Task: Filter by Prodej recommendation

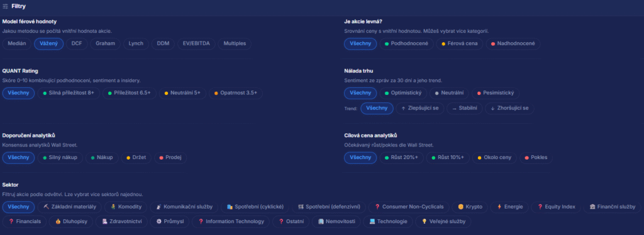Action: coord(170,158)
